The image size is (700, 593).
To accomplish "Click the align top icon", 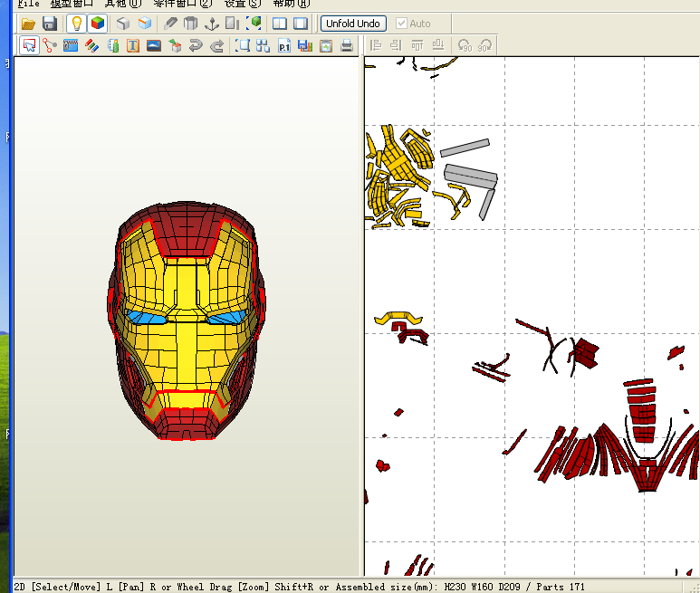I will click(417, 45).
